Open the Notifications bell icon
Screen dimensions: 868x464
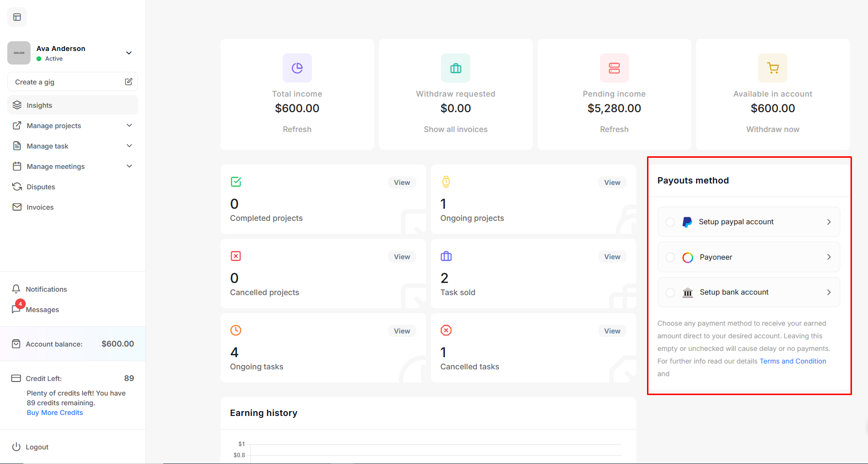[16, 289]
